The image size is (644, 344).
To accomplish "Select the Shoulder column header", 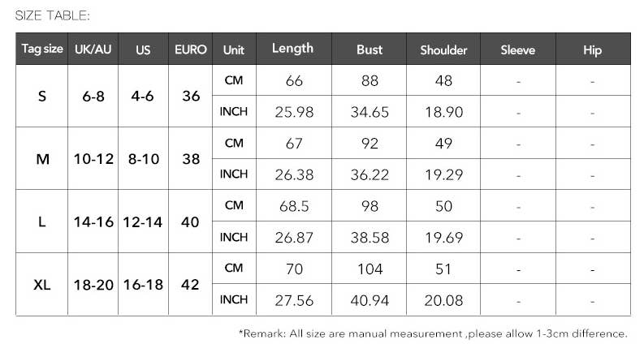I will 443,49.
